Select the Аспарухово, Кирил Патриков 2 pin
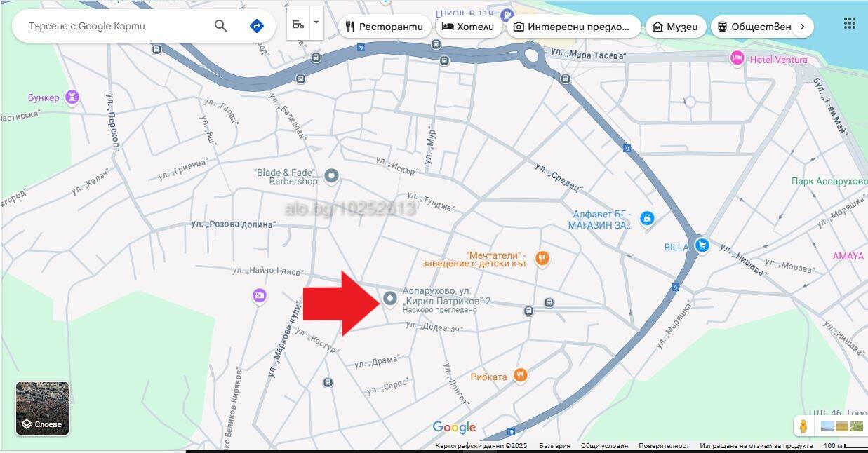 (x=391, y=300)
